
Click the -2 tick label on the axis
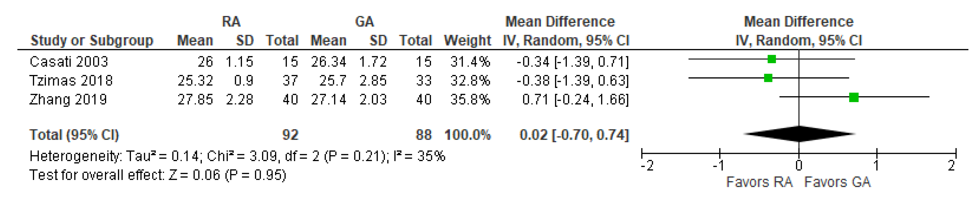click(647, 166)
